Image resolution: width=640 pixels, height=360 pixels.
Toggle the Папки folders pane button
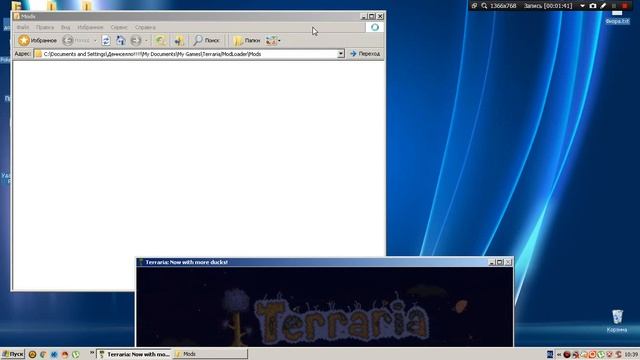[x=247, y=40]
